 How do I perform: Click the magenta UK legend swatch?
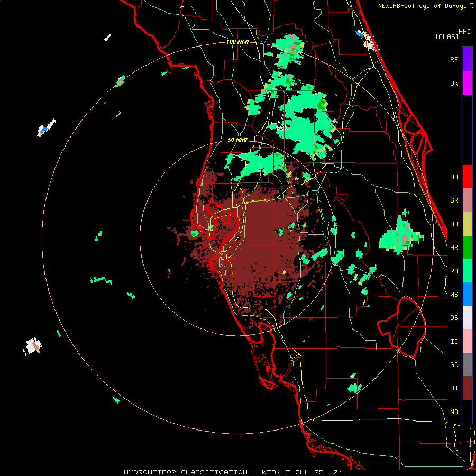click(467, 83)
